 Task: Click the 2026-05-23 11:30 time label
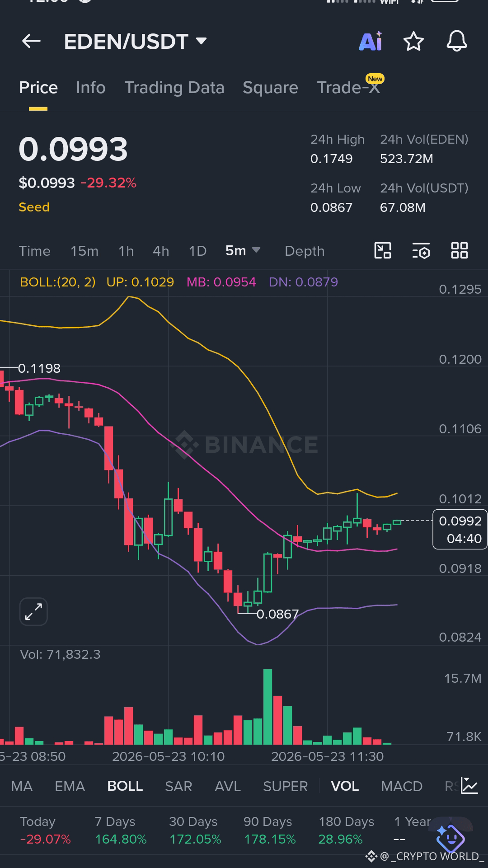(327, 757)
